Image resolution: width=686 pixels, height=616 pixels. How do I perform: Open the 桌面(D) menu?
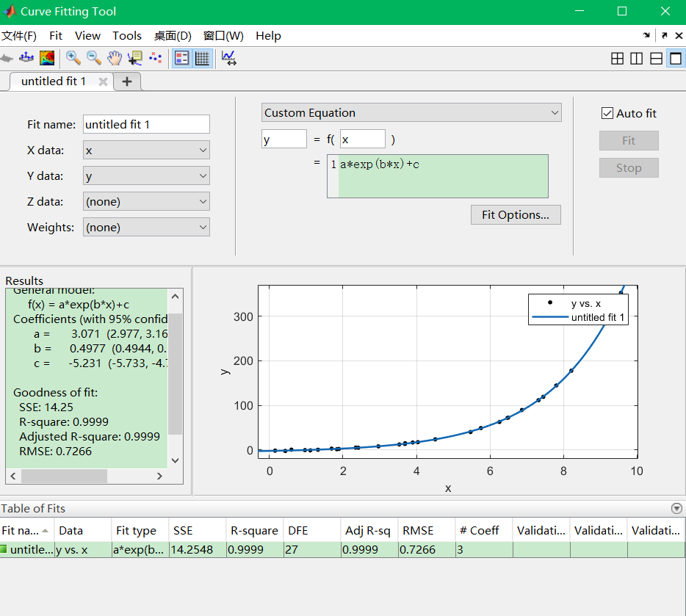(173, 36)
